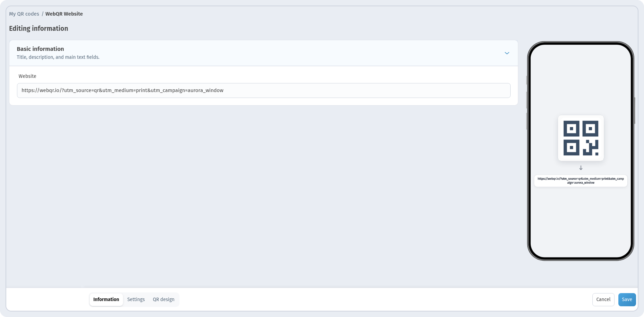The image size is (644, 317).
Task: Click the Basic information section title
Action: tap(40, 49)
